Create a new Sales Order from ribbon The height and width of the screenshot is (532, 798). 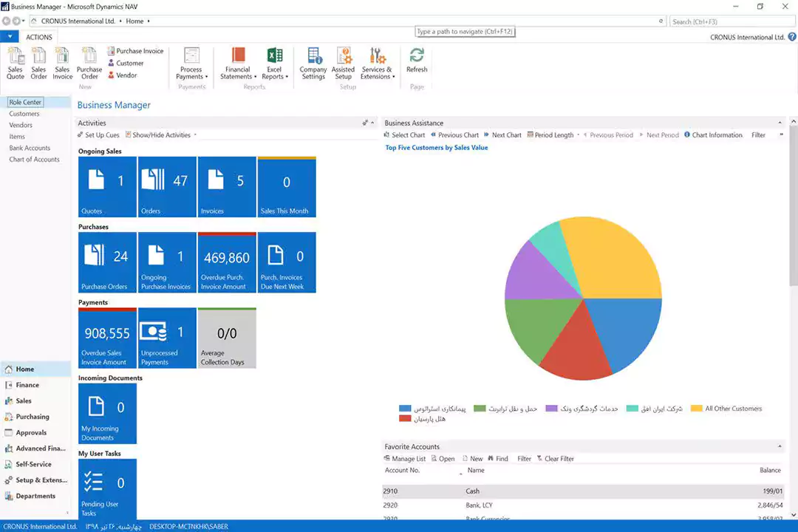[38, 63]
